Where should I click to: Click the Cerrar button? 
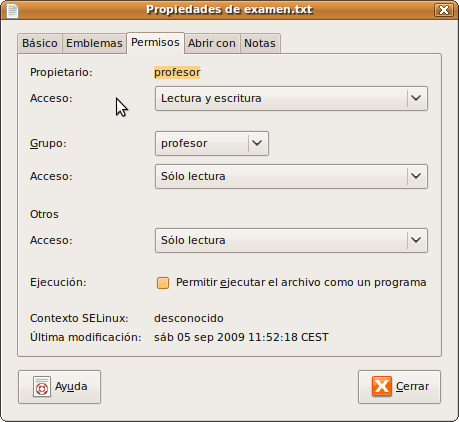tap(399, 387)
